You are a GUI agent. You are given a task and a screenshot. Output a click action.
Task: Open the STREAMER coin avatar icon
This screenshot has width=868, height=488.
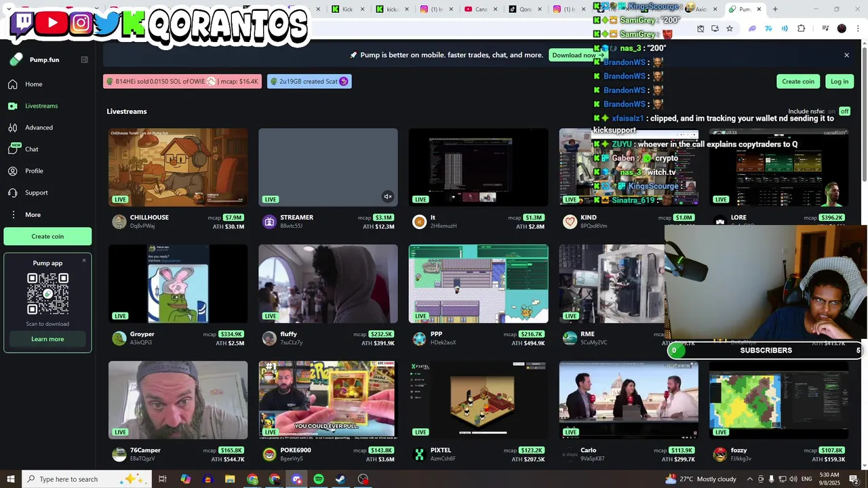point(269,222)
